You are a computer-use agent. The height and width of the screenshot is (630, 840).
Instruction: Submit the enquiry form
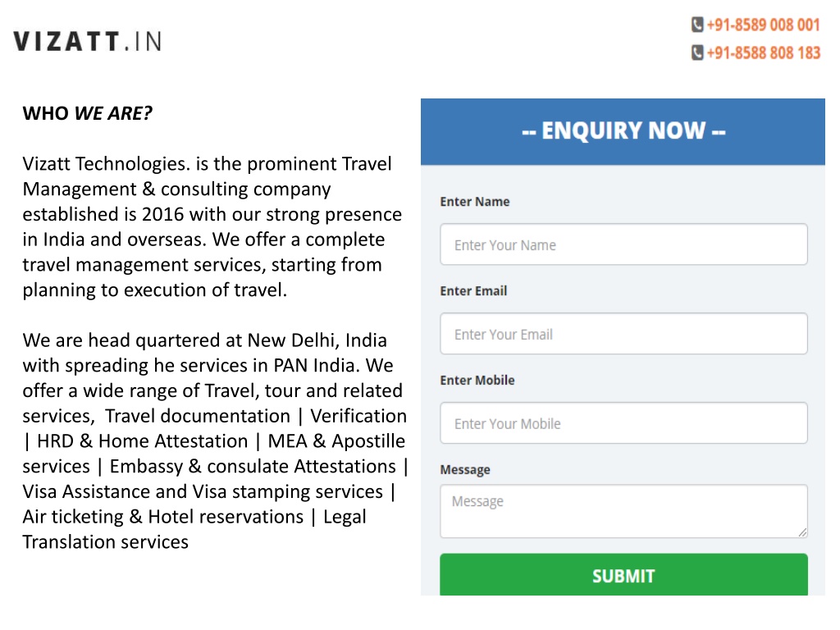[623, 575]
